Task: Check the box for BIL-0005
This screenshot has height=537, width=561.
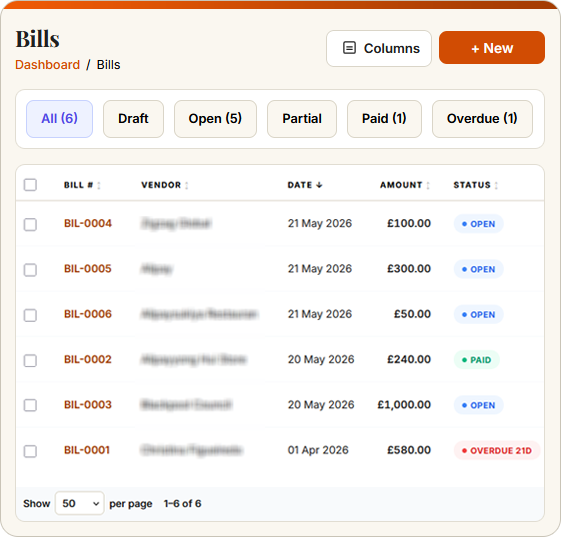Action: [x=30, y=270]
